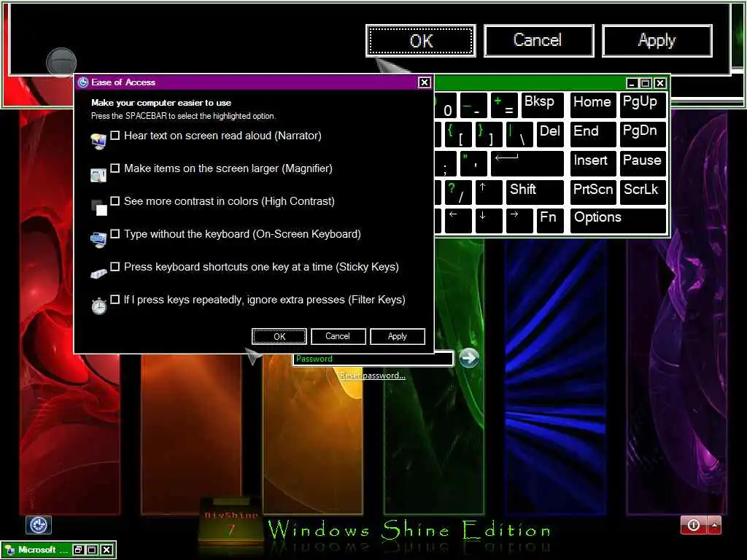Tick the Magnifier checkbox

pos(115,168)
